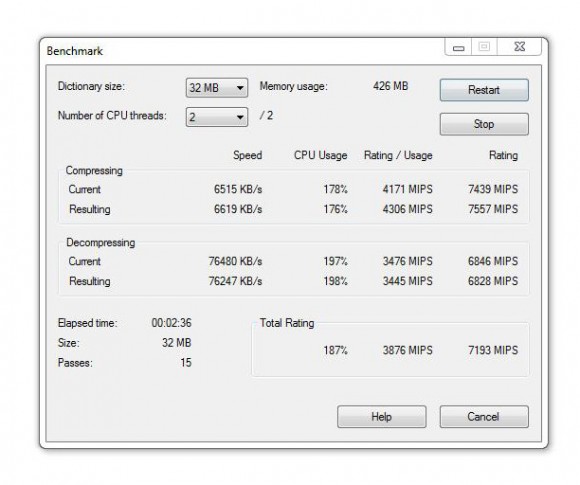Click the Total Rating 187% value
Viewport: 580px width, 485px height.
335,350
